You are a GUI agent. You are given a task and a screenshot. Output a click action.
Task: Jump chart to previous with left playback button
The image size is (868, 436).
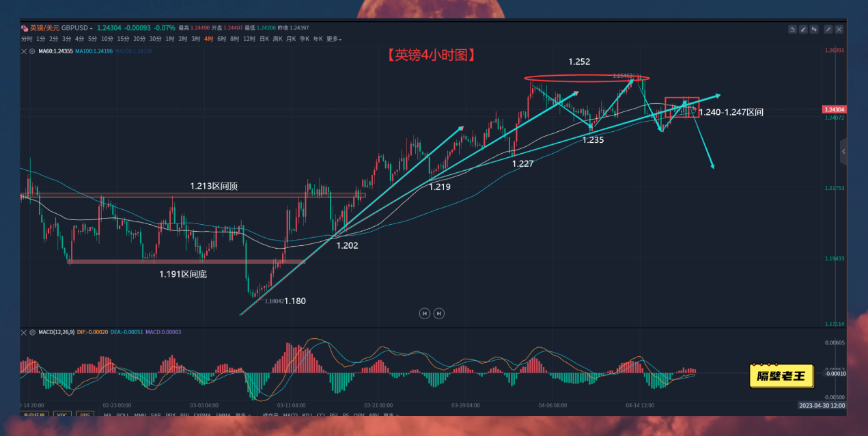pyautogui.click(x=424, y=313)
